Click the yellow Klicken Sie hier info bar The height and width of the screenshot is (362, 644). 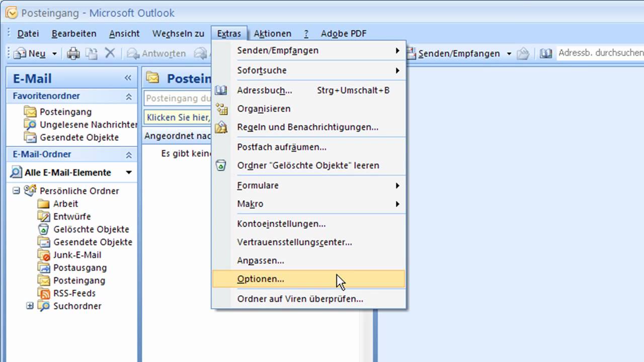178,117
